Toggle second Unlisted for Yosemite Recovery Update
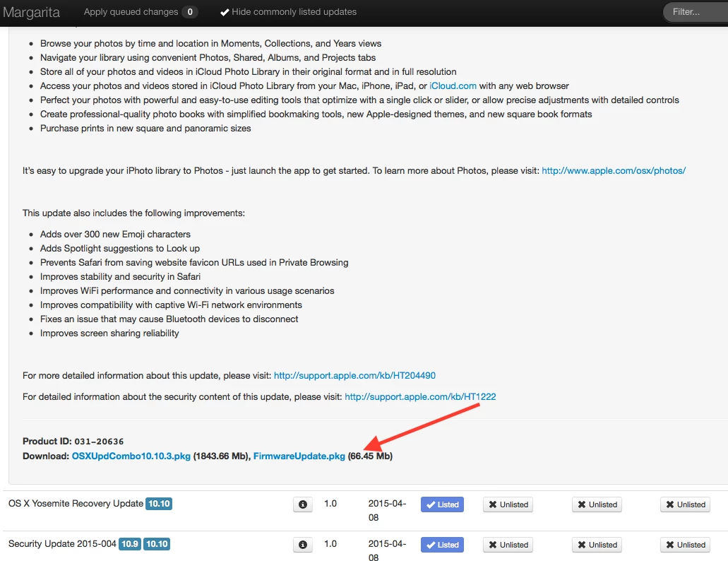This screenshot has width=728, height=561. click(x=597, y=504)
